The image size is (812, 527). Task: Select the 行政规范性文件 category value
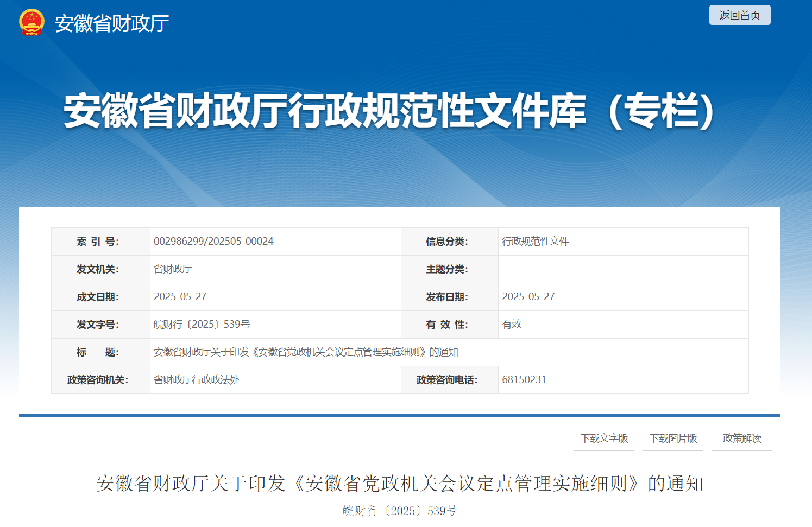click(x=536, y=242)
